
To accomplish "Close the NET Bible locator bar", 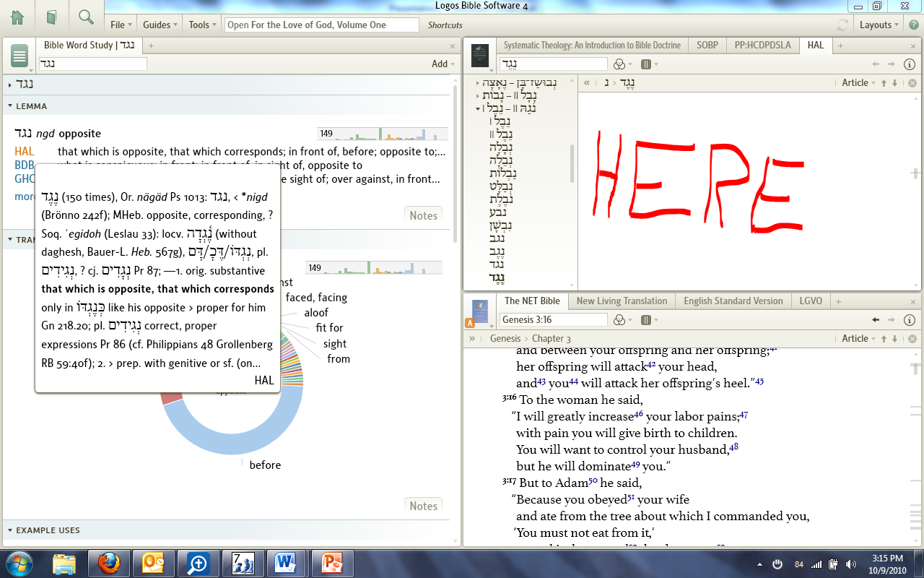I will pyautogui.click(x=912, y=338).
